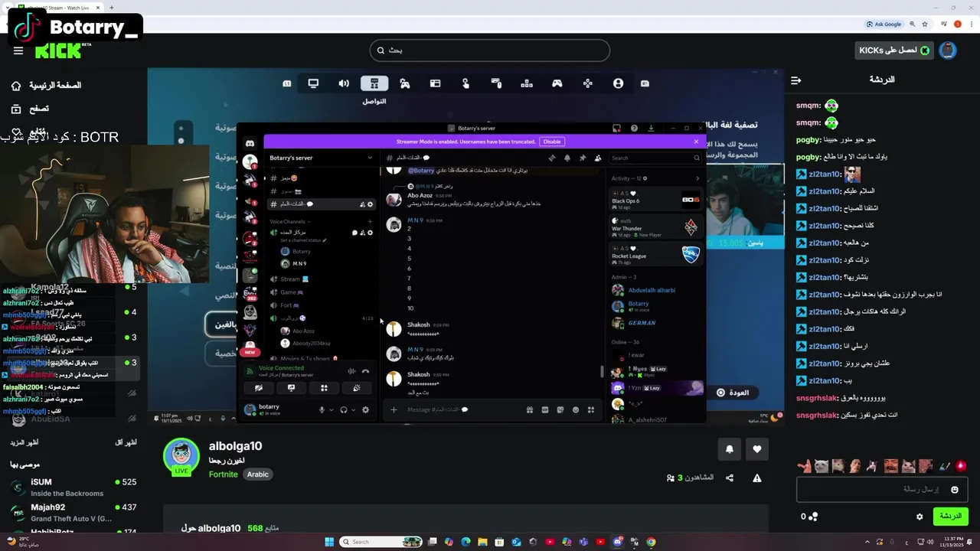This screenshot has height=551, width=980.
Task: Click the Get KICKs button
Action: 895,51
